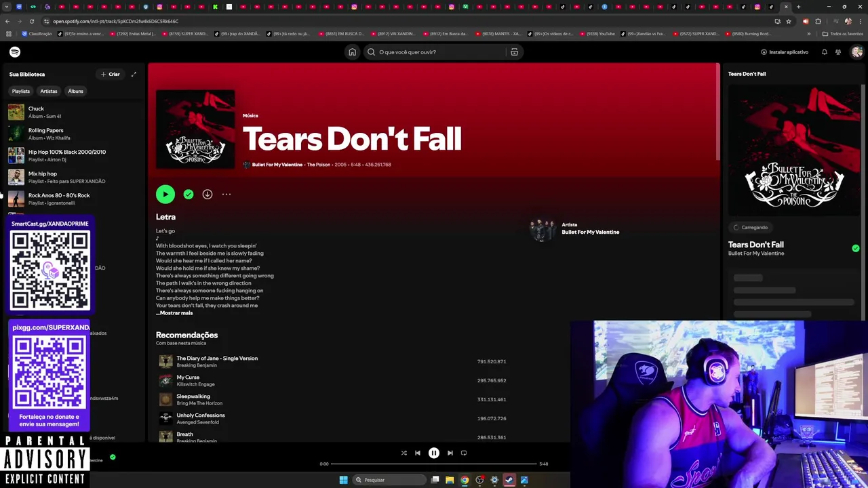Download the track with the arrow icon
This screenshot has height=488, width=868.
point(208,195)
